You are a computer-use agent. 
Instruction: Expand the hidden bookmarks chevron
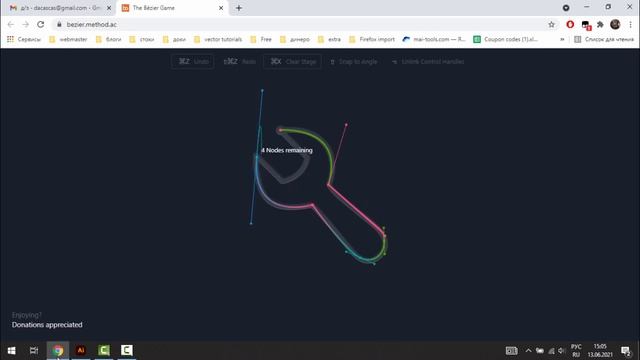point(562,39)
